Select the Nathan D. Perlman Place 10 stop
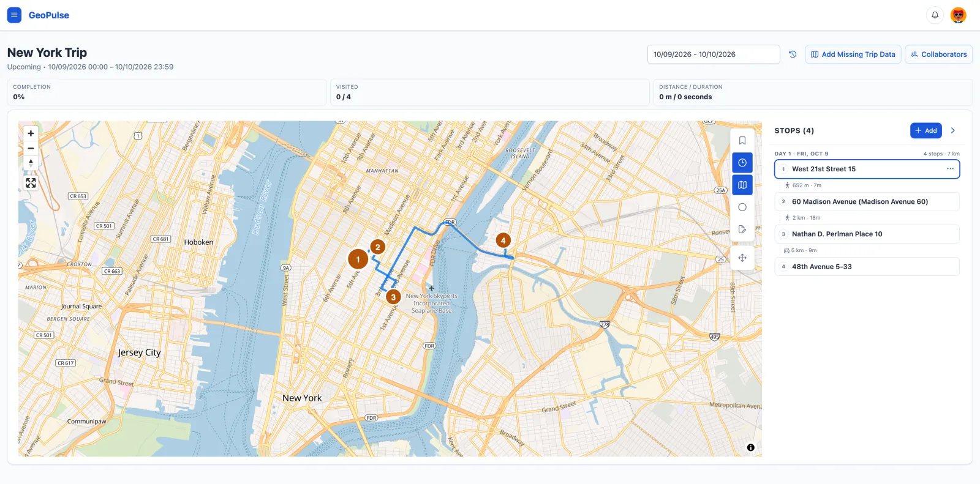This screenshot has width=980, height=484. [867, 234]
